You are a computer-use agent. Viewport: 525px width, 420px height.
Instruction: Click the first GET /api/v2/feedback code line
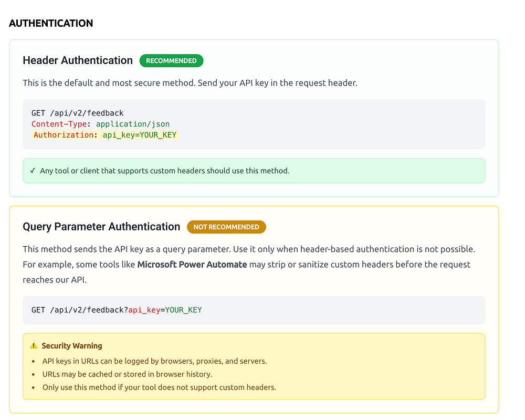(x=78, y=113)
